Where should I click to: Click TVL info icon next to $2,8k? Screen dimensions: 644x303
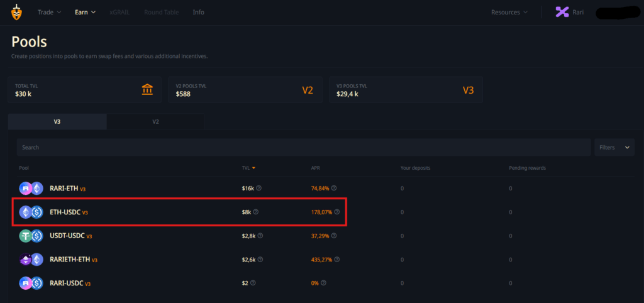[x=260, y=236]
